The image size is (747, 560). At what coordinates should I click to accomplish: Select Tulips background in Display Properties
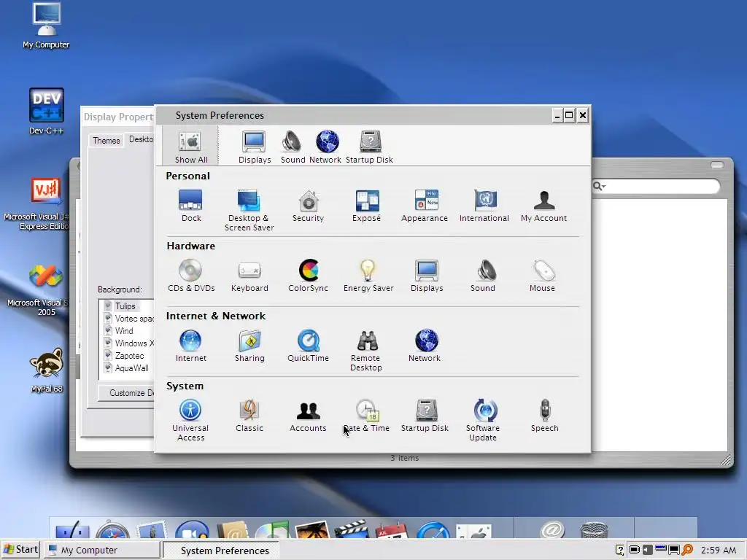[125, 306]
